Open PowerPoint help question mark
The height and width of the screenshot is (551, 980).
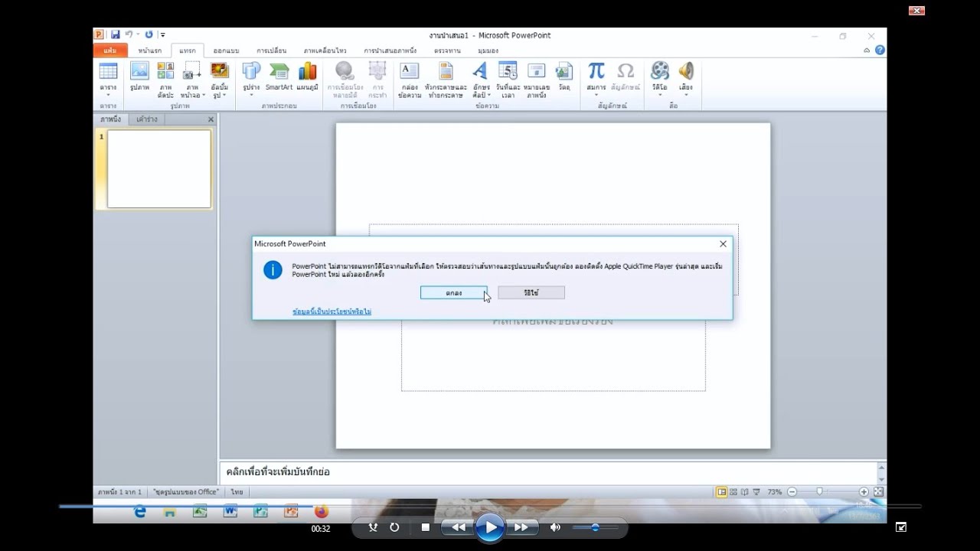click(880, 51)
